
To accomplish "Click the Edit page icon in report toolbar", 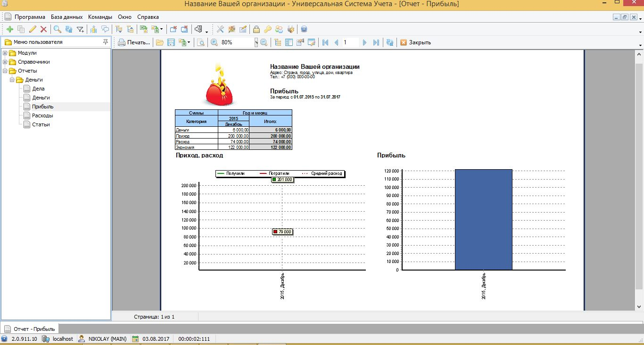I will [x=311, y=42].
